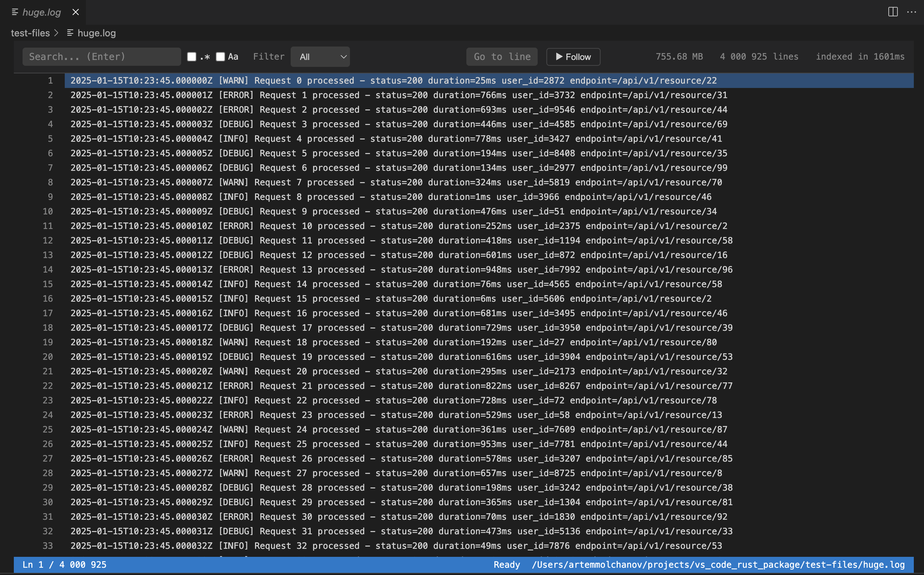924x575 pixels.
Task: Open the more actions ellipsis menu
Action: [912, 12]
